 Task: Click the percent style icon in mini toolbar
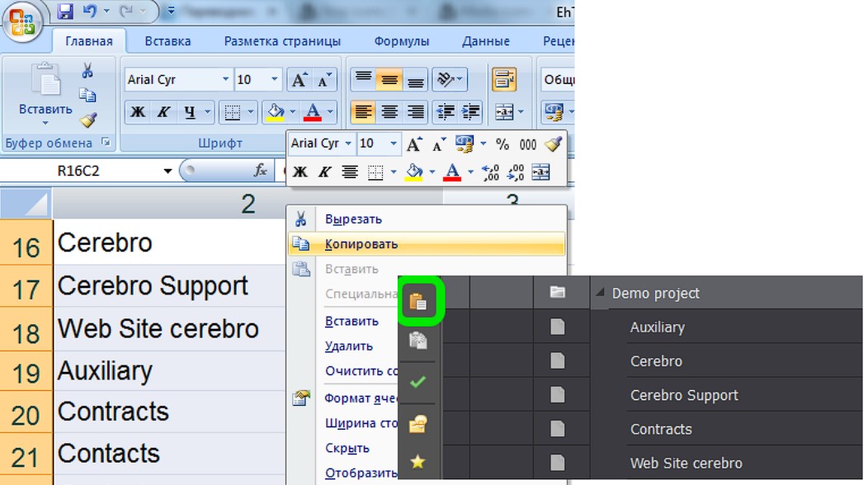[502, 144]
